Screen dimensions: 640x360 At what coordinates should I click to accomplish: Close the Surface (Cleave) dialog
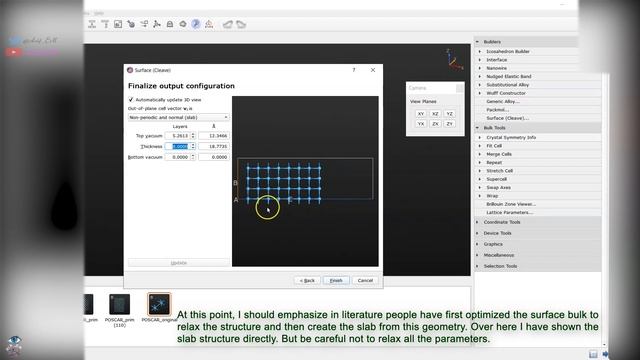coord(373,70)
